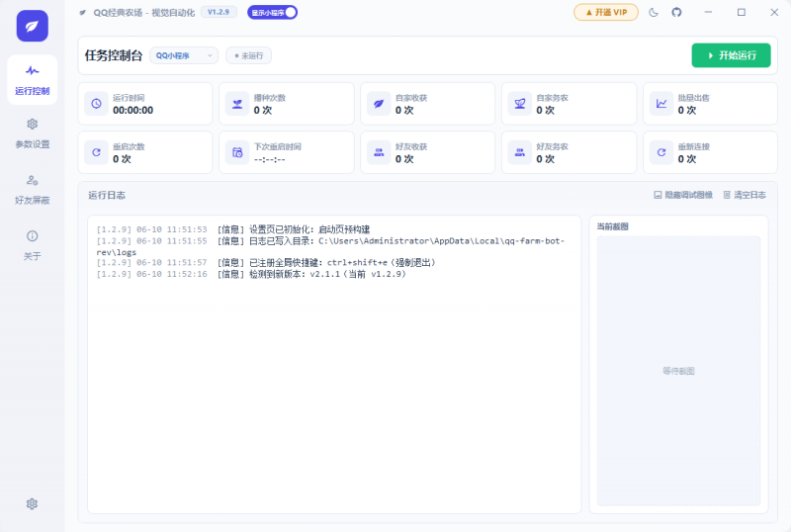Open the 好友屏蔽 sidebar tab
The width and height of the screenshot is (791, 532).
(33, 190)
